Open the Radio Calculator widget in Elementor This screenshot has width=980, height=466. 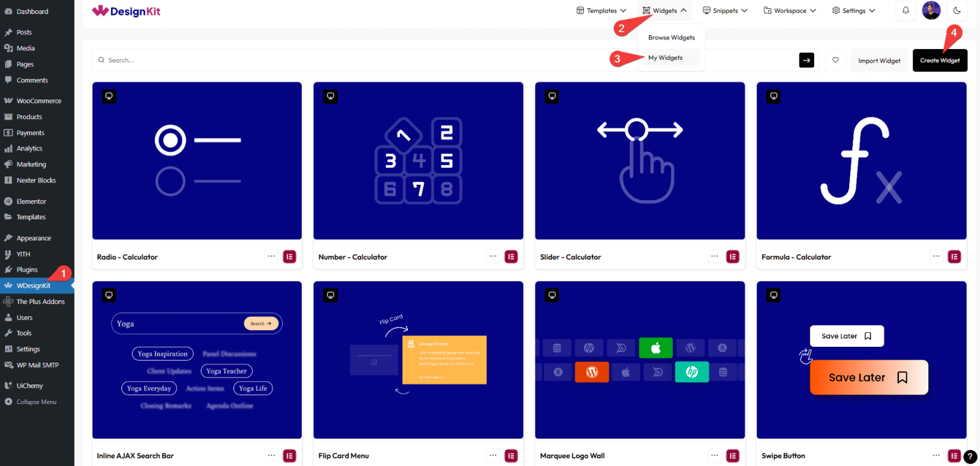289,256
